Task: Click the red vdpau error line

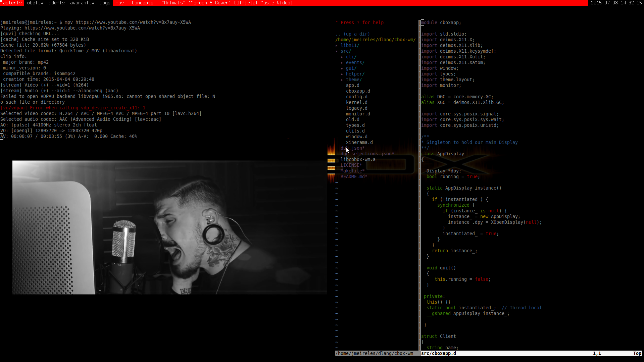Action: pos(73,108)
